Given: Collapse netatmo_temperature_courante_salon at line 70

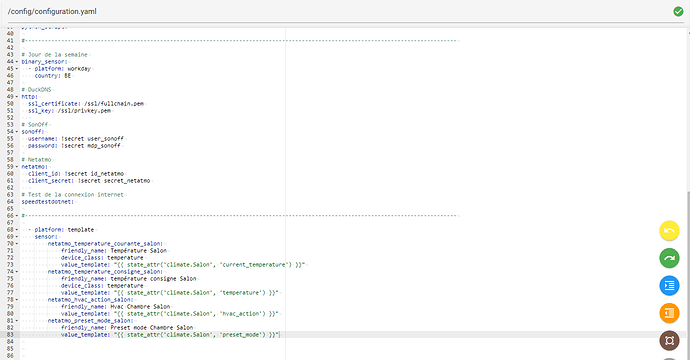Looking at the screenshot, I should (17, 244).
